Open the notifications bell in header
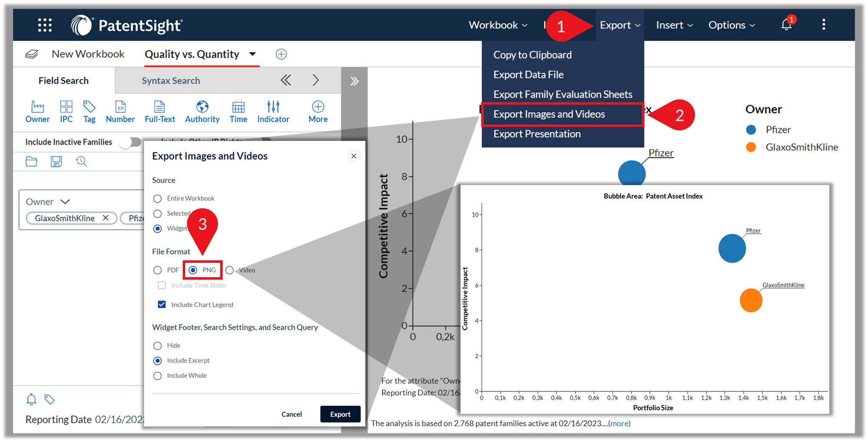Viewport: 868px width, 442px height. [786, 25]
